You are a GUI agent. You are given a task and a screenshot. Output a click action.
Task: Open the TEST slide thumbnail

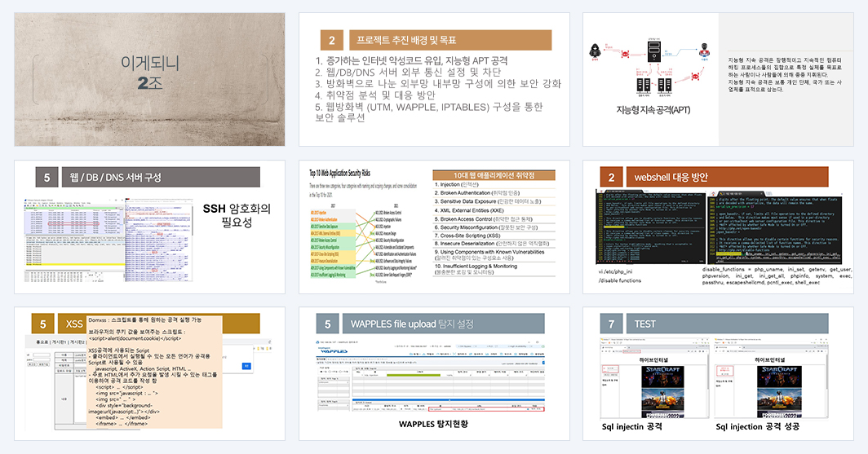click(x=718, y=374)
